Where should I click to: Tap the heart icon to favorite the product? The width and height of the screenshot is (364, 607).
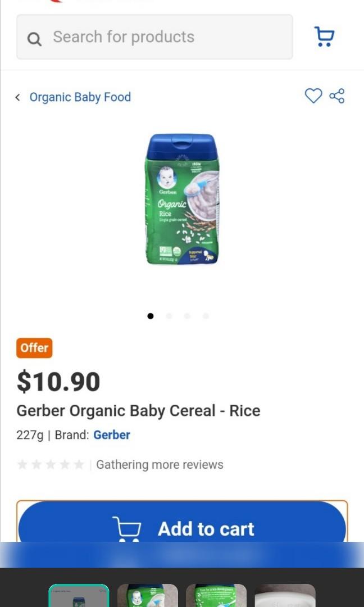point(313,96)
